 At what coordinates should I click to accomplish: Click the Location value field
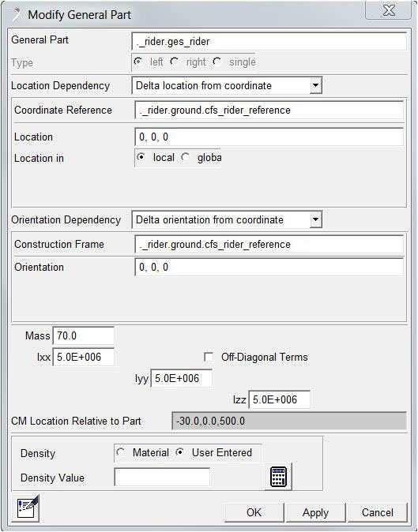(269, 137)
